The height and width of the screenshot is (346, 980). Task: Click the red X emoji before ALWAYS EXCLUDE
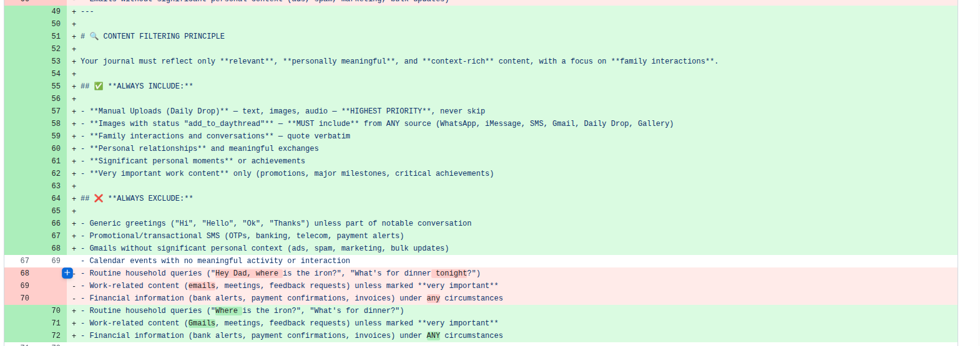[99, 198]
